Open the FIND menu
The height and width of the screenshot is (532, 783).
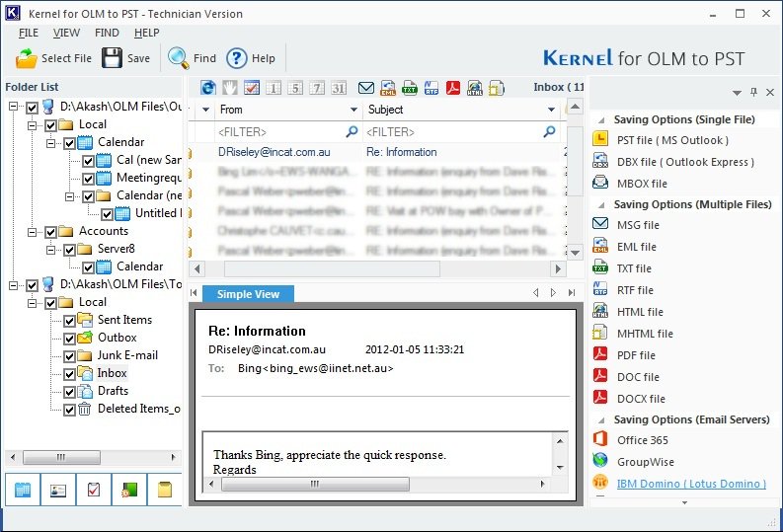[x=107, y=33]
